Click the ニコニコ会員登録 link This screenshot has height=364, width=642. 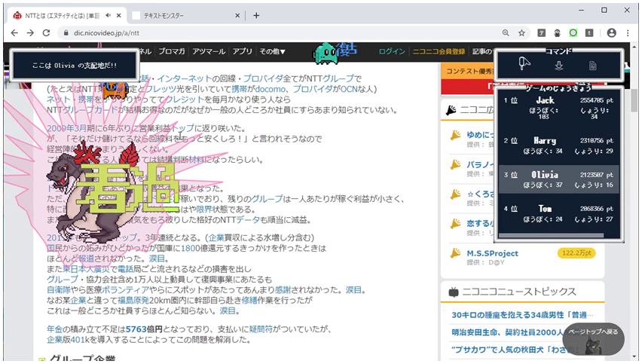pos(439,51)
